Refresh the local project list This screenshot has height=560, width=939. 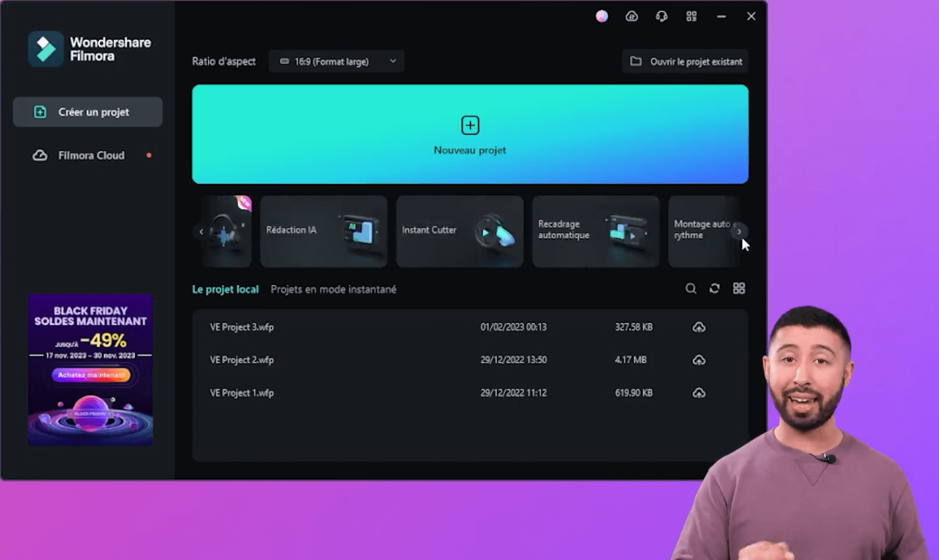tap(715, 289)
